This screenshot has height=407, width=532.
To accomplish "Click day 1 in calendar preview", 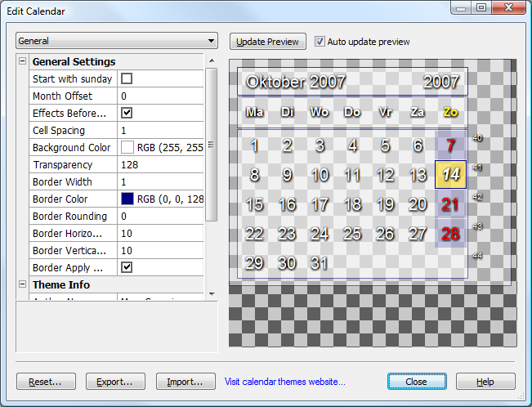I will [254, 145].
